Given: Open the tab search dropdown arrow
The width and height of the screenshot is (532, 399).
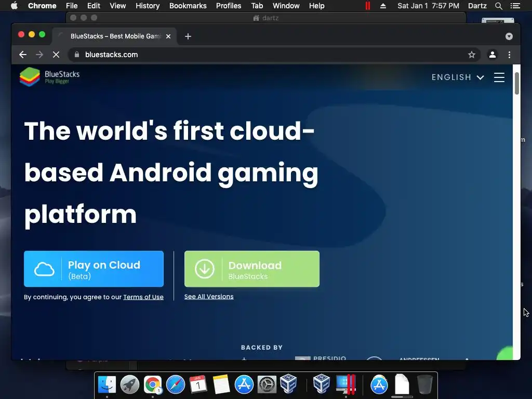Looking at the screenshot, I should pyautogui.click(x=509, y=36).
